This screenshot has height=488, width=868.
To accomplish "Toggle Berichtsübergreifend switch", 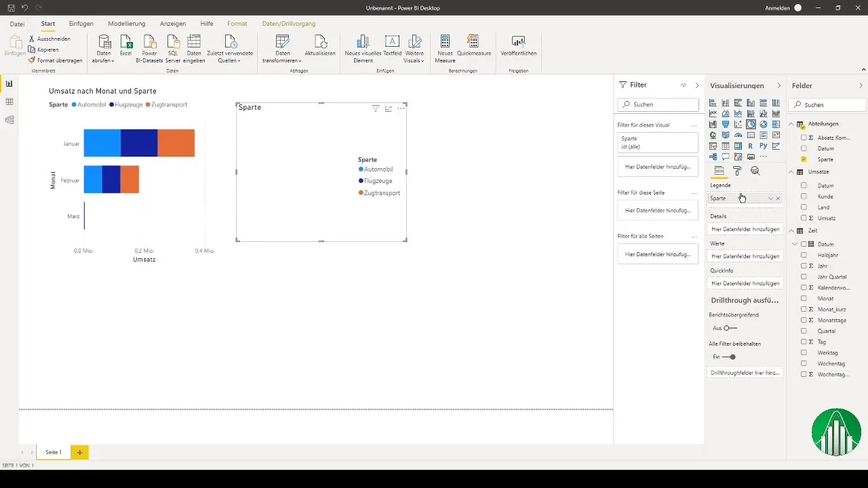I will click(730, 328).
